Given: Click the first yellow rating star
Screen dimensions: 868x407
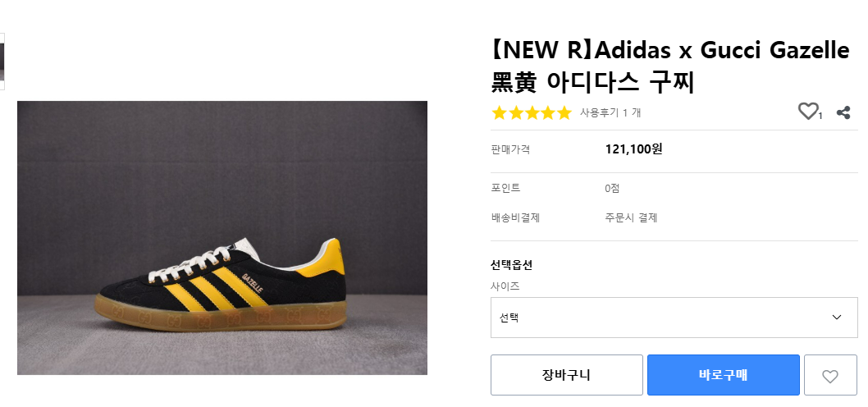Looking at the screenshot, I should [x=499, y=113].
